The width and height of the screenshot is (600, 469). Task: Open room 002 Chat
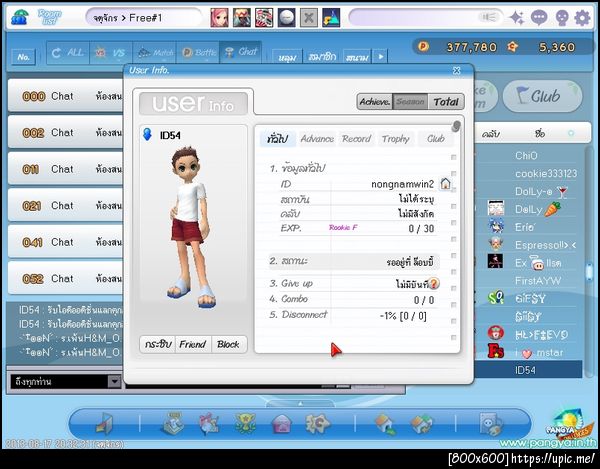[x=66, y=132]
